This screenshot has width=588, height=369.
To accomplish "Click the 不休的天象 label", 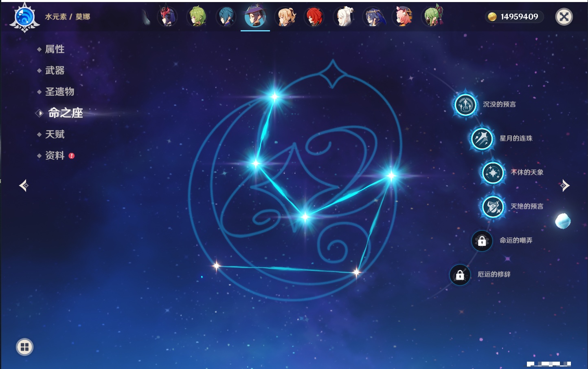I will (527, 172).
